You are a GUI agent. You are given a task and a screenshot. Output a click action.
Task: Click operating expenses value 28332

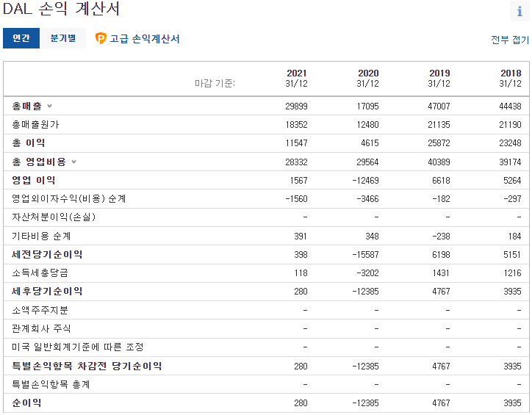(296, 162)
